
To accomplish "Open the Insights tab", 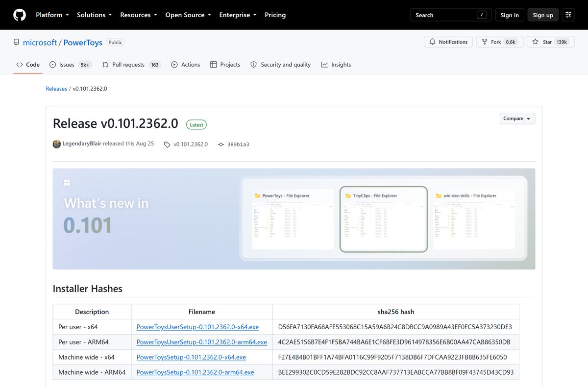I will pyautogui.click(x=336, y=65).
